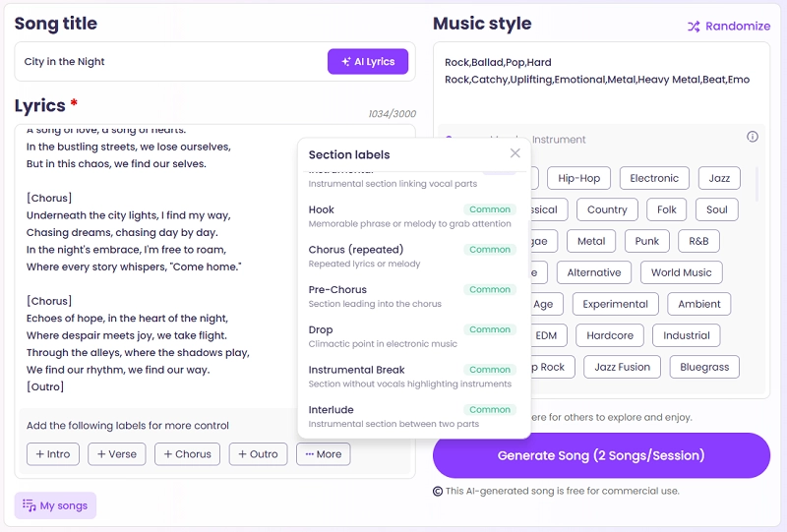
Task: Click the info icon beside Instrument
Action: (753, 137)
